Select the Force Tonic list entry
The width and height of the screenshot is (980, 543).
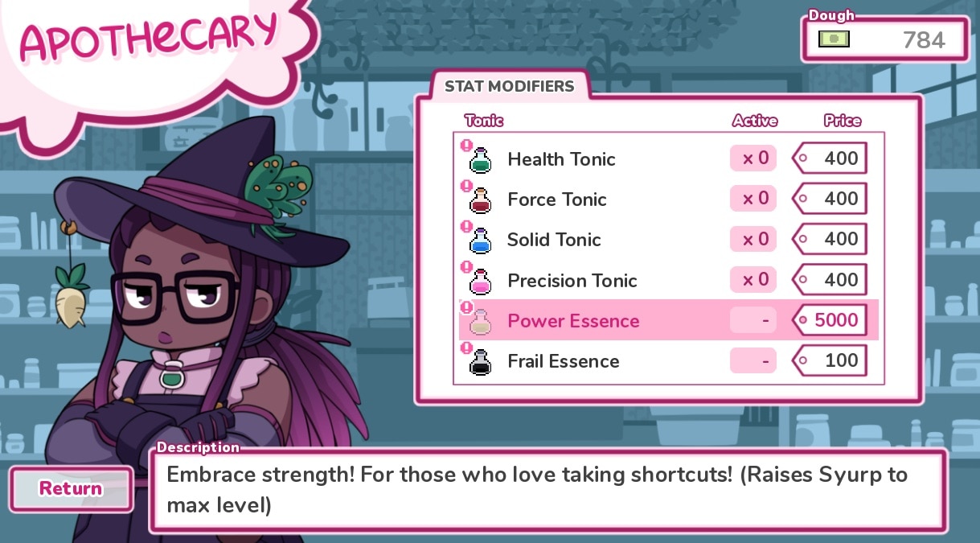669,199
